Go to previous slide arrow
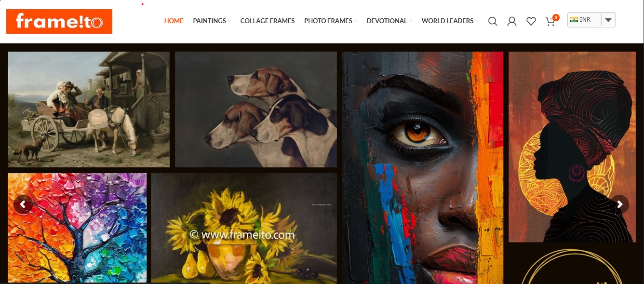This screenshot has height=284, width=644. 23,204
